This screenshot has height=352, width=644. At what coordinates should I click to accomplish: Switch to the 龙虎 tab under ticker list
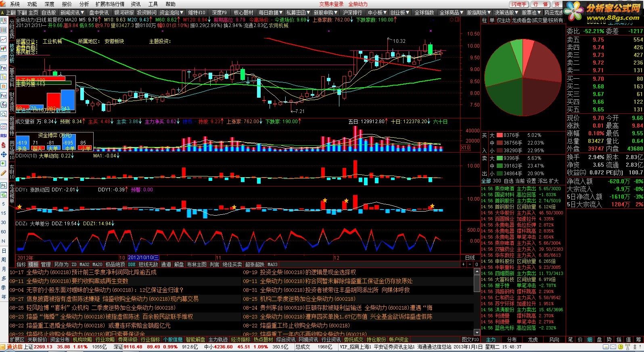pos(533,339)
